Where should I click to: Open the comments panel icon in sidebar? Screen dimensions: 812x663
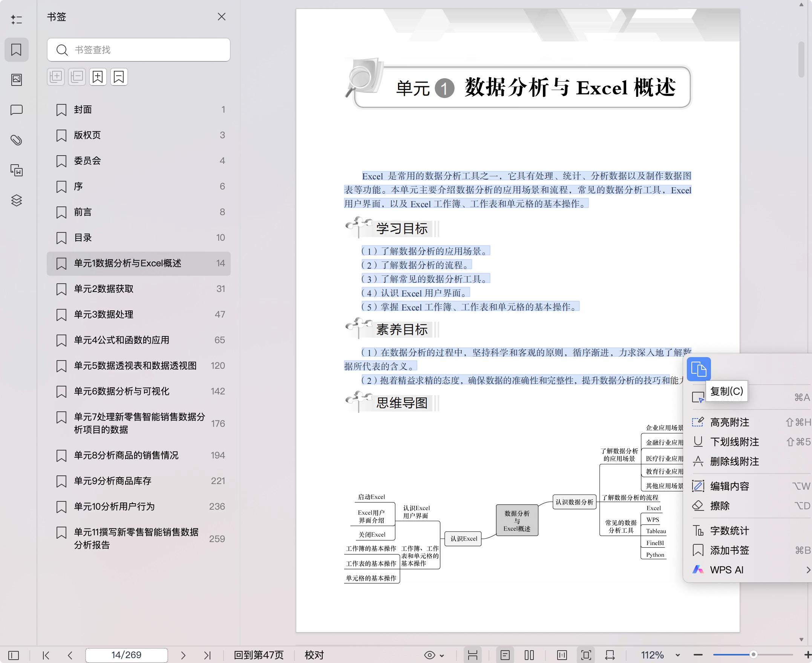[17, 110]
